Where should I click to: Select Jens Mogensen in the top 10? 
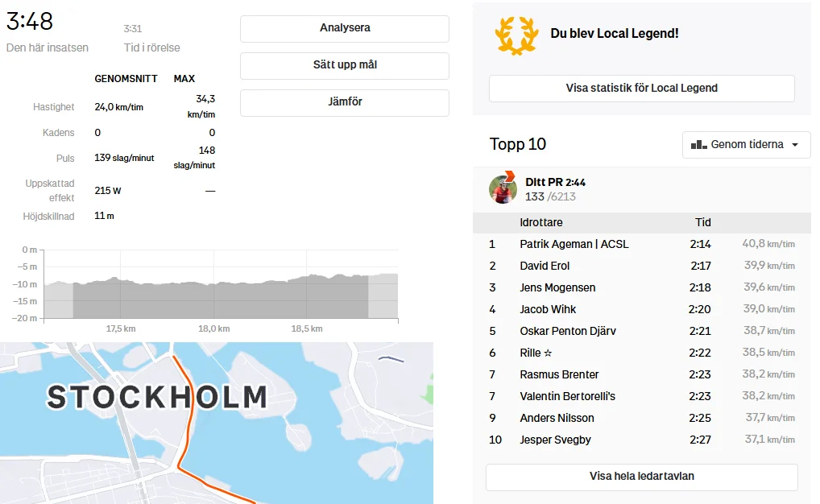[557, 287]
